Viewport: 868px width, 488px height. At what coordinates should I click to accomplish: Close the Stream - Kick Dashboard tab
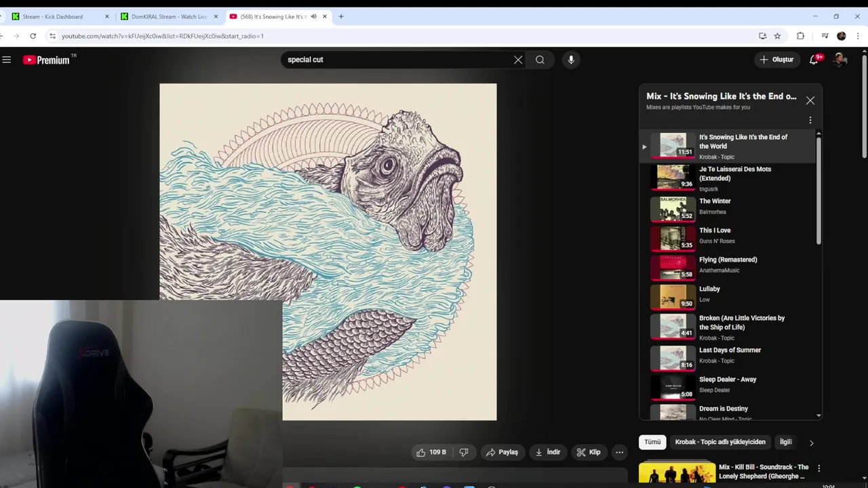coord(106,16)
